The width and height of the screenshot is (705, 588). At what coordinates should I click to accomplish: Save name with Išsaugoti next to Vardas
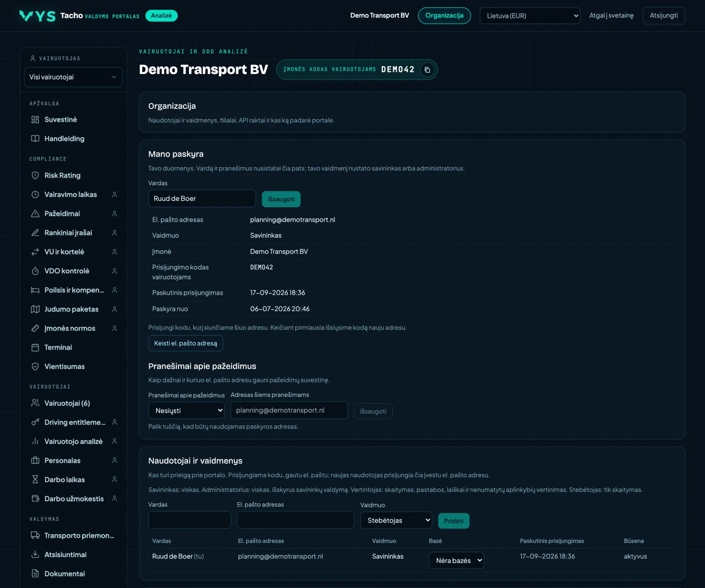[281, 199]
